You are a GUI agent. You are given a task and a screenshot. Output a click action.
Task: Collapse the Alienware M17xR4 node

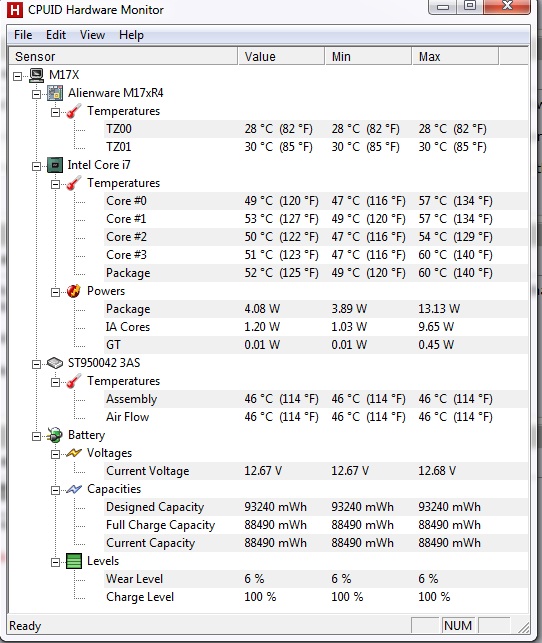pyautogui.click(x=36, y=94)
